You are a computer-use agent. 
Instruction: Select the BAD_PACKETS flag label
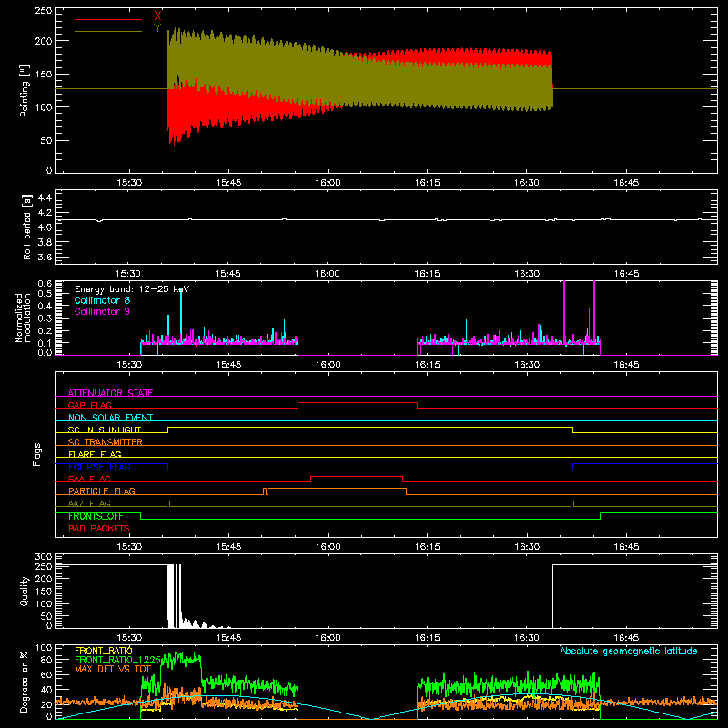pos(99,528)
